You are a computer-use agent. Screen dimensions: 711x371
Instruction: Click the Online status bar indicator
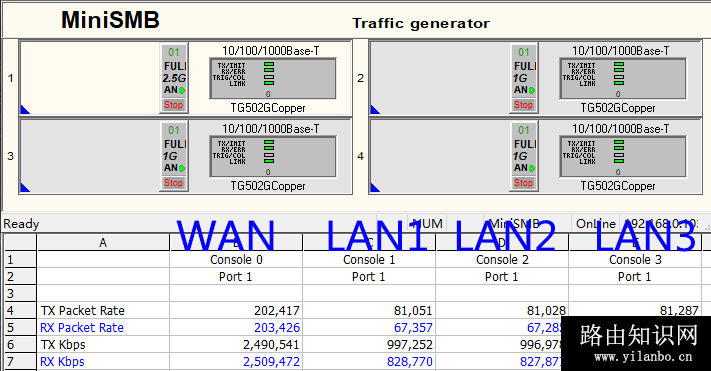point(595,224)
